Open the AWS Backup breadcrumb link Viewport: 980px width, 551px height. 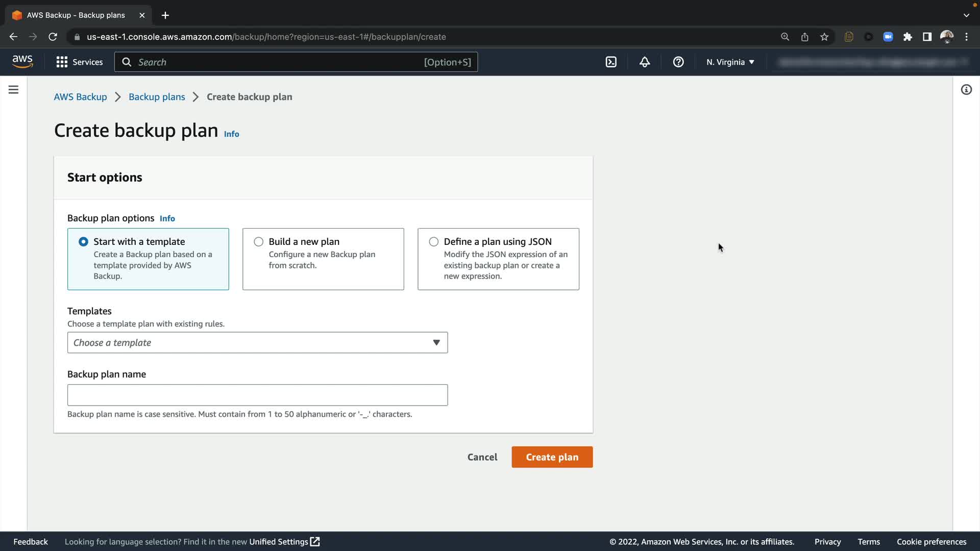80,97
